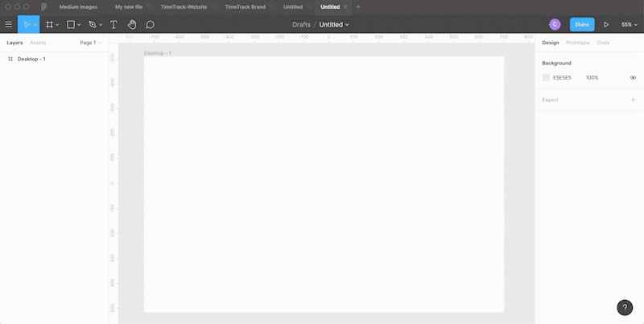This screenshot has width=644, height=324.
Task: Click the Present play icon
Action: point(606,25)
